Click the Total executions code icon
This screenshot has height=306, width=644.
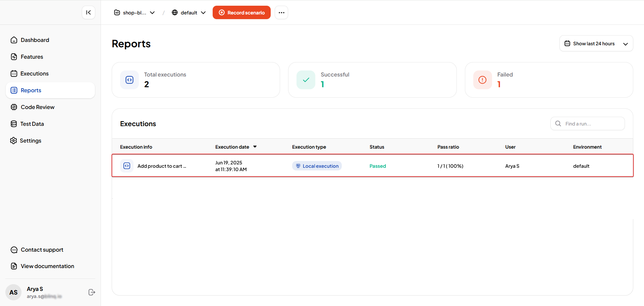click(129, 80)
